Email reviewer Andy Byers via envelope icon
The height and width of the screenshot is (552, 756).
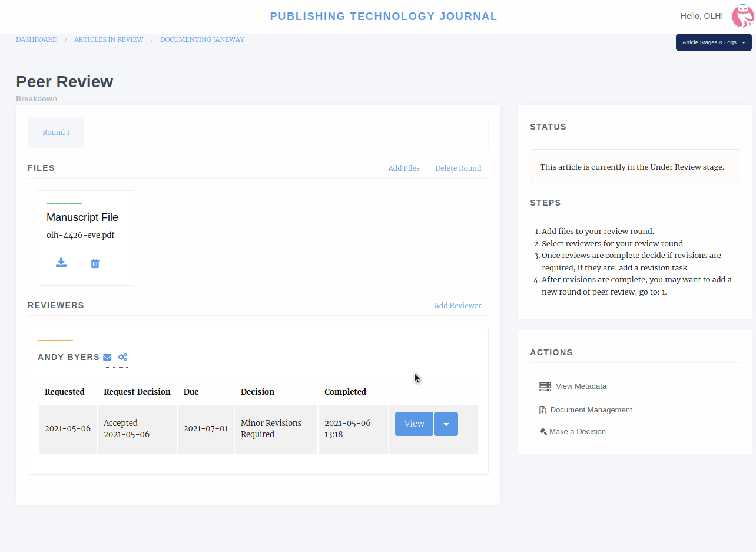pos(107,357)
